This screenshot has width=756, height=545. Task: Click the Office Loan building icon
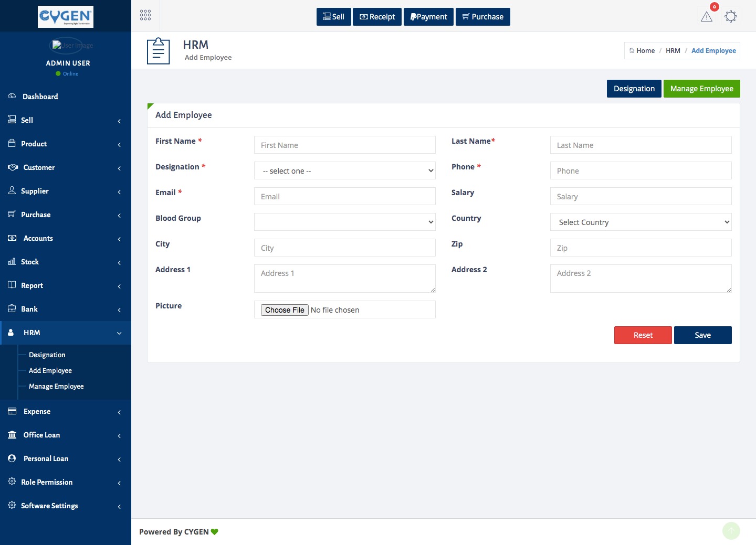(12, 435)
